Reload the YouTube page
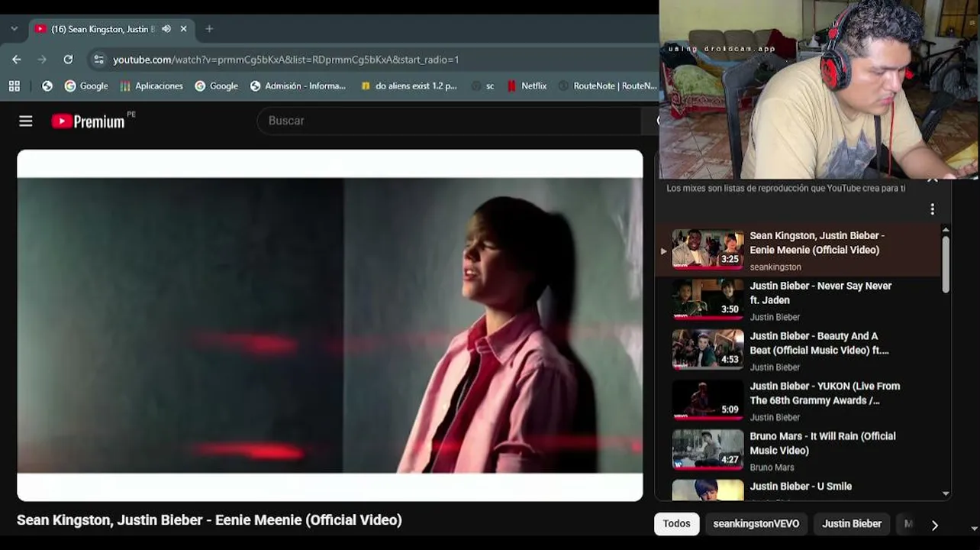Screen dimensions: 980x550 tap(68, 60)
